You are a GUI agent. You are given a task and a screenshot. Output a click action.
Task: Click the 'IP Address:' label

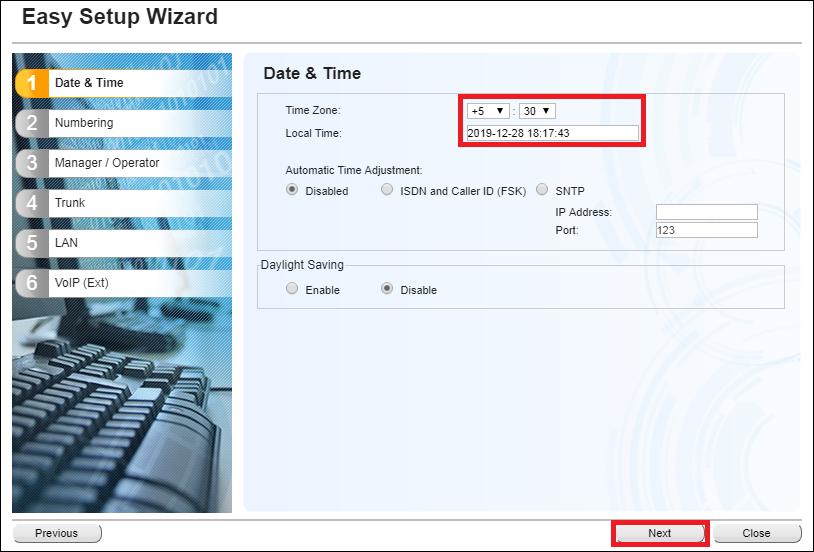point(584,212)
